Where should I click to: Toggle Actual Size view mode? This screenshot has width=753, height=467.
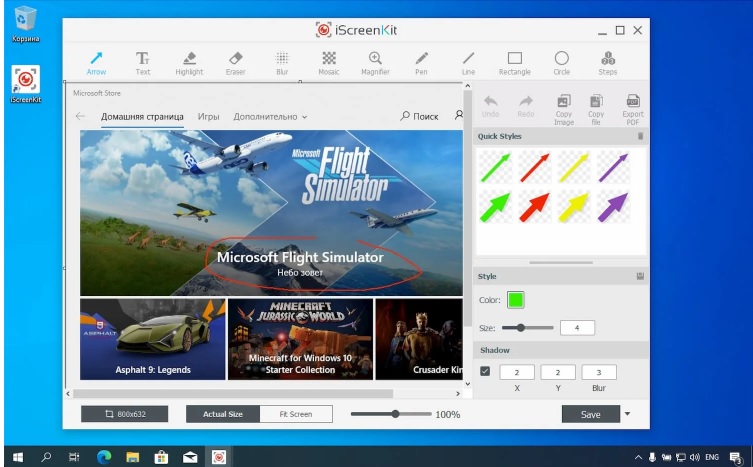click(x=223, y=414)
